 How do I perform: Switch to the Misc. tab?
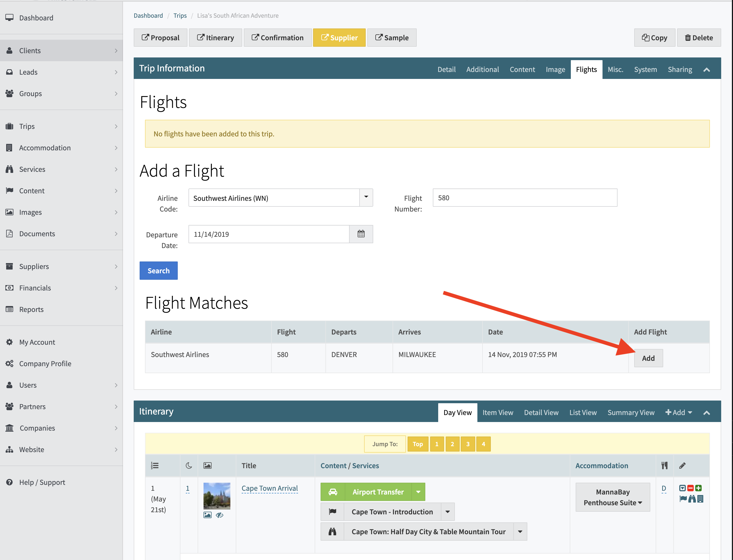(x=615, y=69)
